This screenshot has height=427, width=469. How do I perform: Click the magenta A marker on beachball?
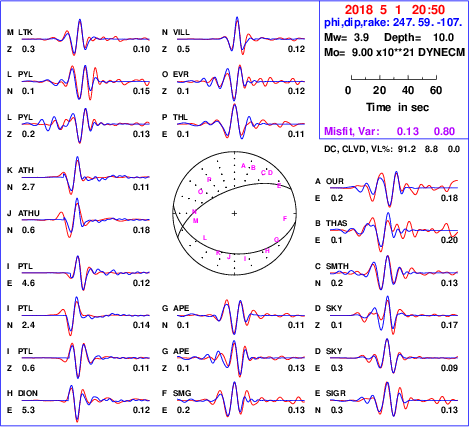[243, 166]
